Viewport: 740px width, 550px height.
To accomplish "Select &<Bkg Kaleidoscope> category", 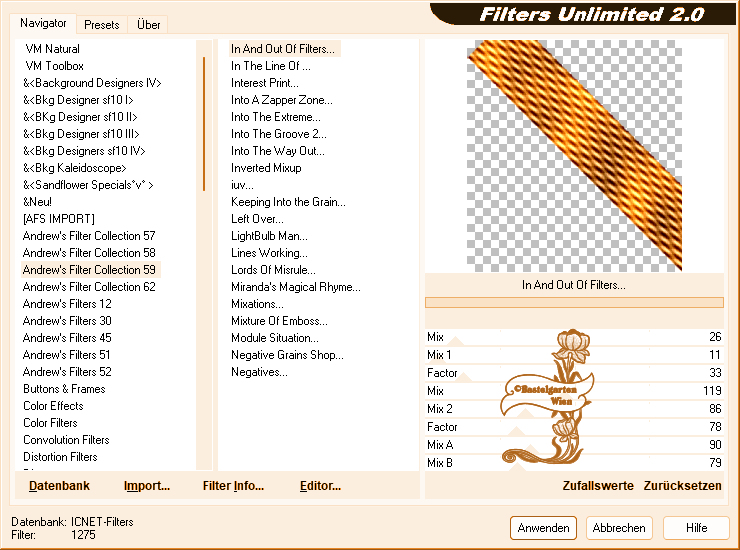I will [75, 168].
